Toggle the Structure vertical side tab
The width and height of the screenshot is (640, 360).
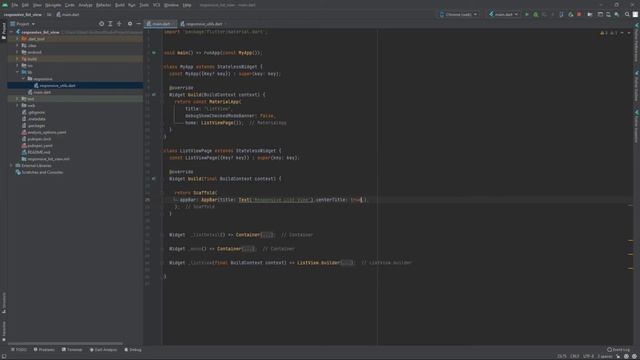tap(4, 303)
